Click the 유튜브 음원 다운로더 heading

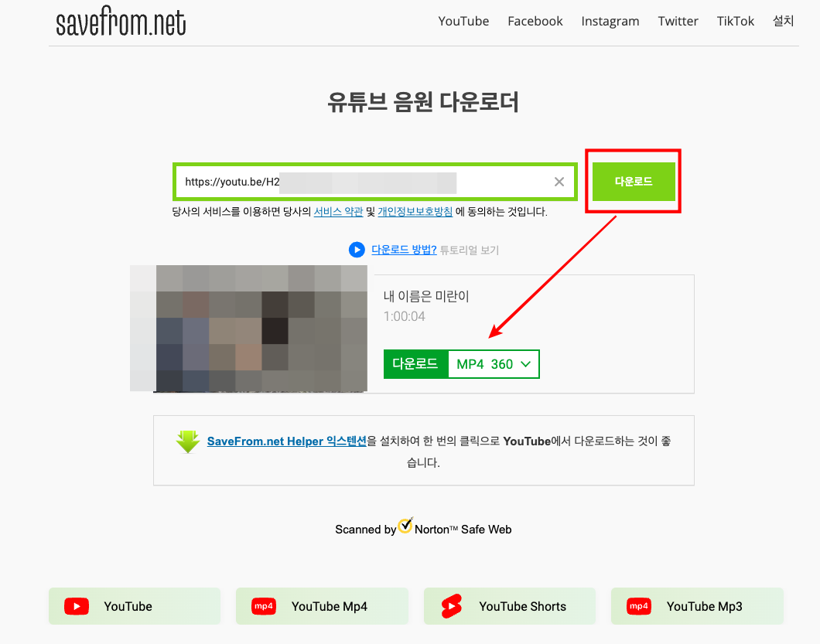[x=423, y=102]
